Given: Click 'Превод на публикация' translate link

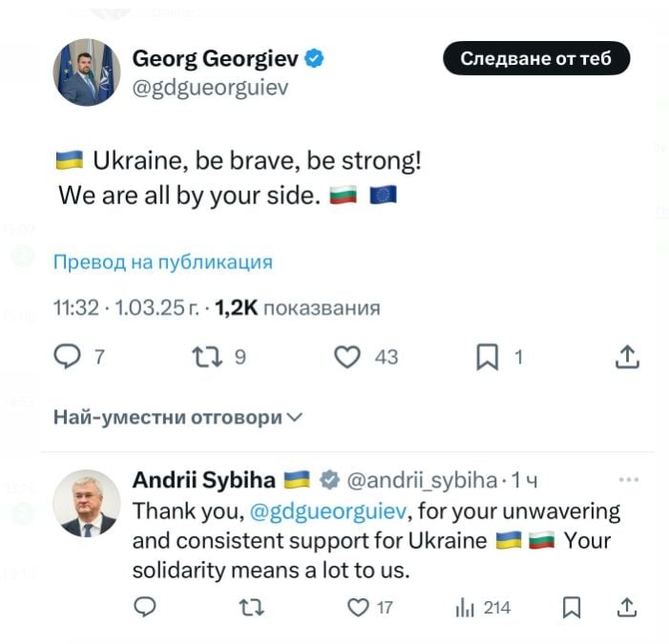Looking at the screenshot, I should tap(162, 261).
